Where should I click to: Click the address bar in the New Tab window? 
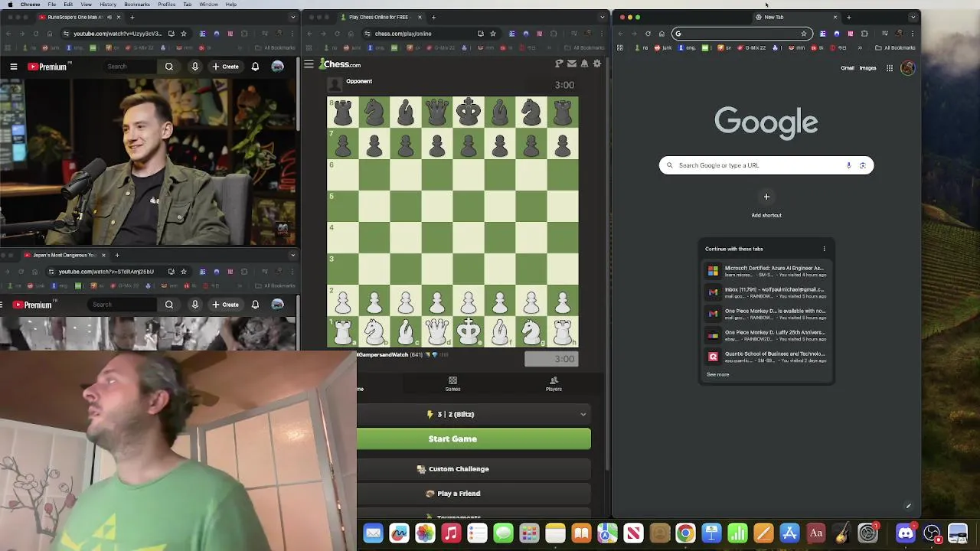point(741,34)
